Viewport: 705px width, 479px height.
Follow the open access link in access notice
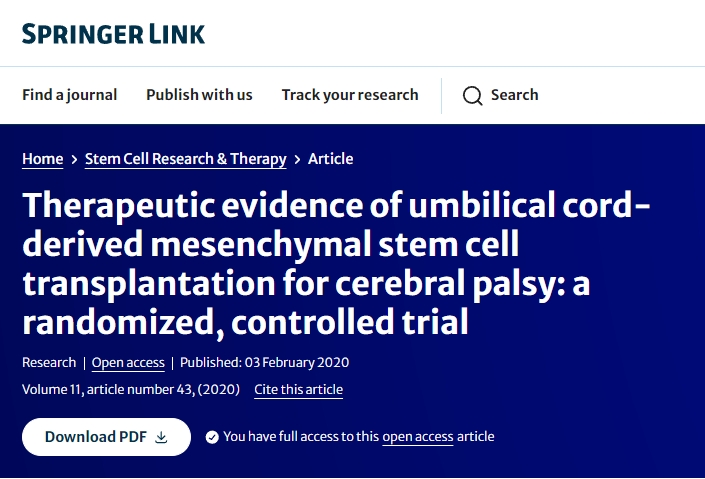point(418,437)
